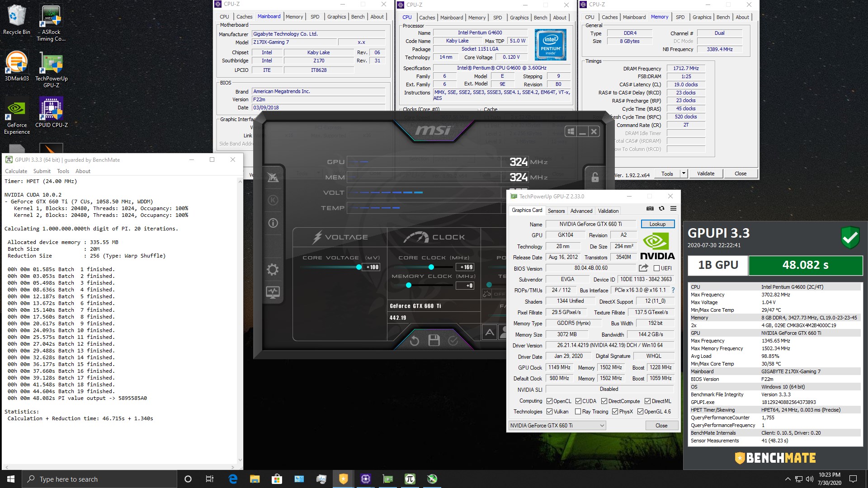Take a GPU-Z screenshot with the camera icon
Image resolution: width=868 pixels, height=488 pixels.
point(650,208)
